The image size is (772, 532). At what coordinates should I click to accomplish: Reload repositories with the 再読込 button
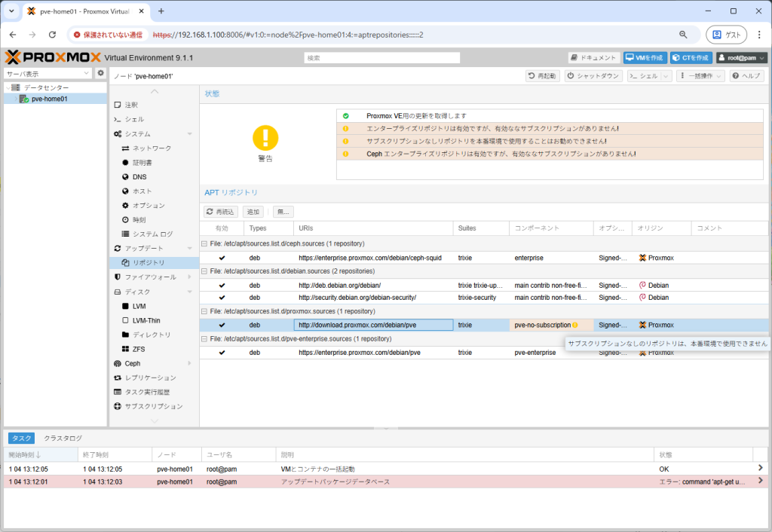click(x=220, y=211)
